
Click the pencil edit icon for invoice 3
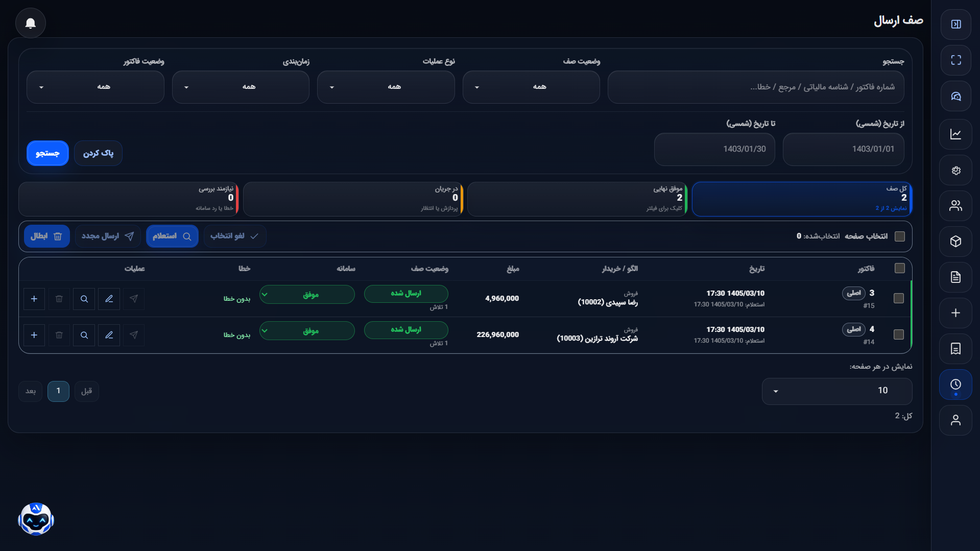[109, 299]
